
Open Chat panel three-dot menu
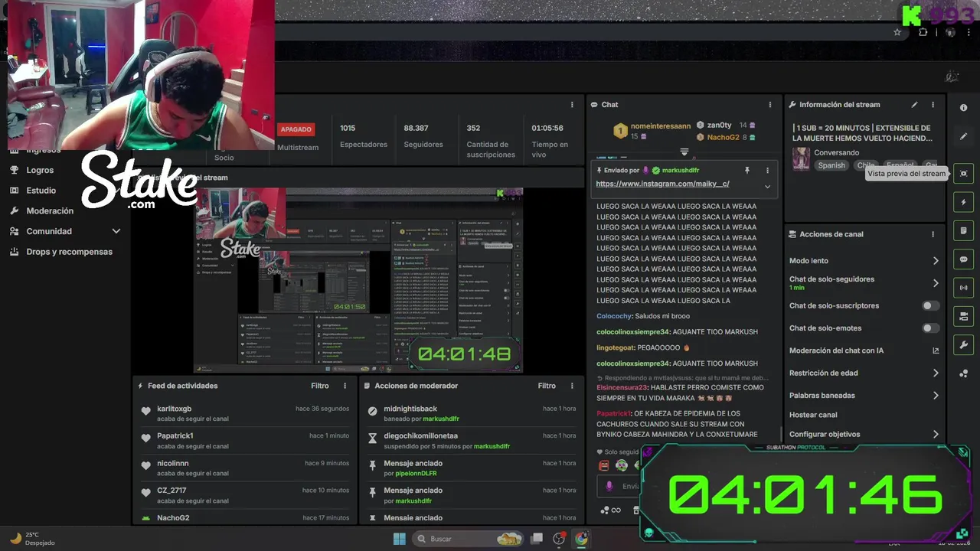[x=770, y=105]
